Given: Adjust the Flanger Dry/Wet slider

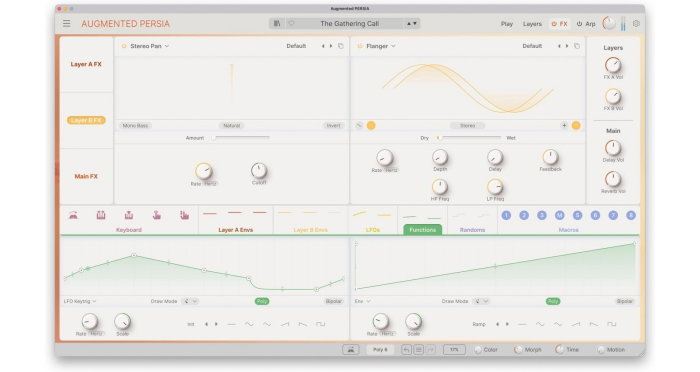Looking at the screenshot, I should [468, 138].
